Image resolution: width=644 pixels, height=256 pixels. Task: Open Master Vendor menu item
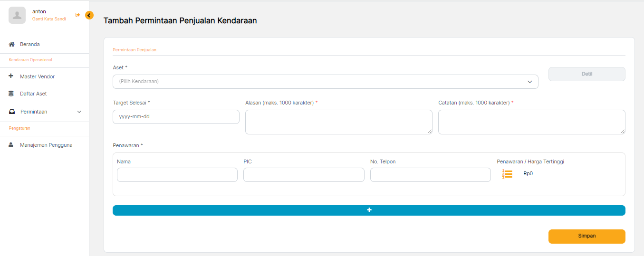37,76
